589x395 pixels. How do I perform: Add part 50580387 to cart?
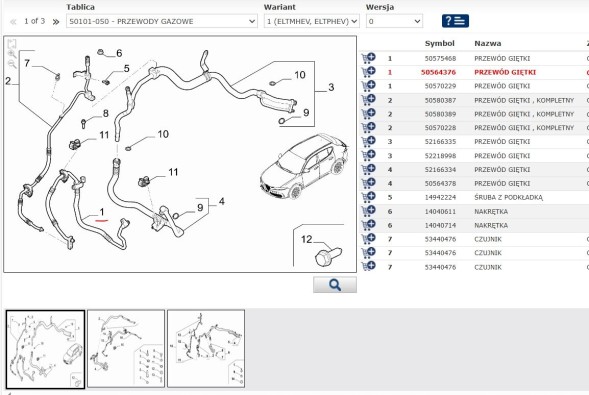[x=368, y=100]
